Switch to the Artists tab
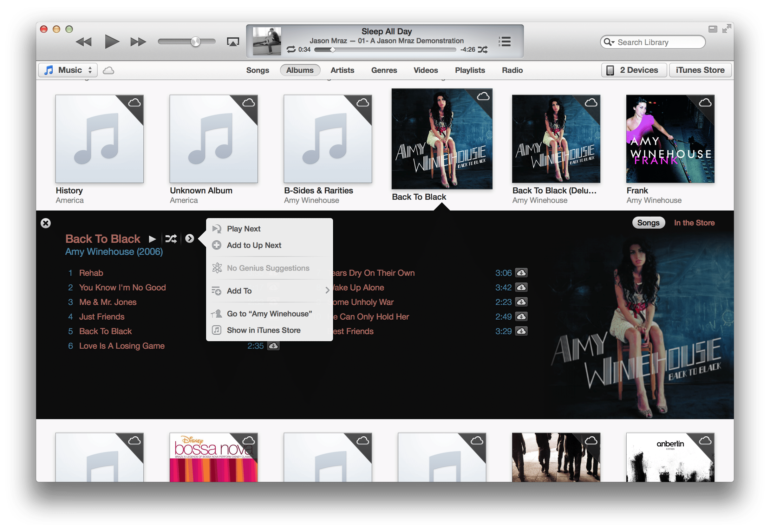 (x=342, y=70)
